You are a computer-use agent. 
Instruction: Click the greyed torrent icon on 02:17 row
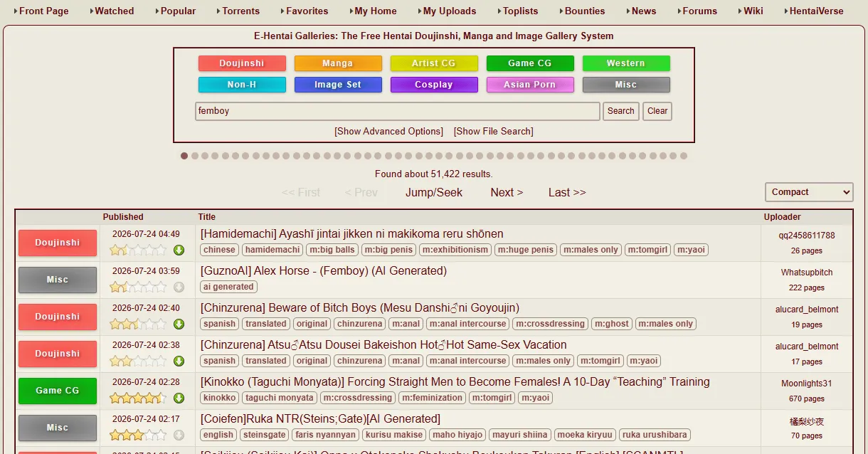(x=179, y=435)
